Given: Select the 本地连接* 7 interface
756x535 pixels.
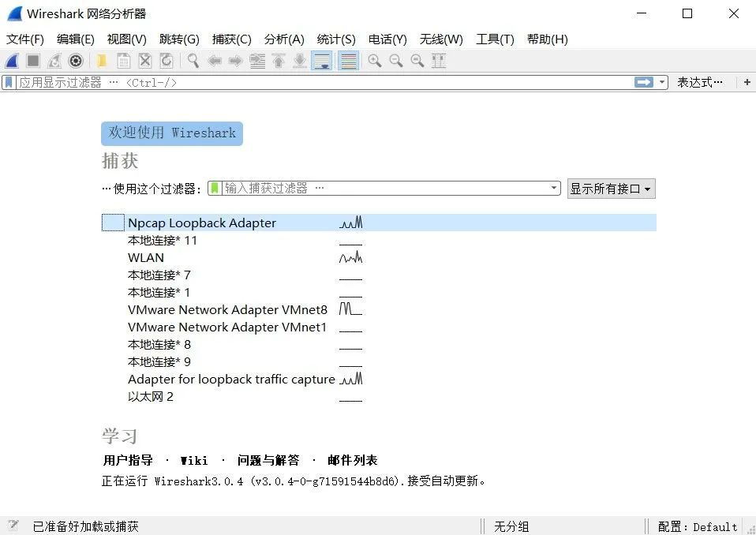Looking at the screenshot, I should tap(379, 275).
